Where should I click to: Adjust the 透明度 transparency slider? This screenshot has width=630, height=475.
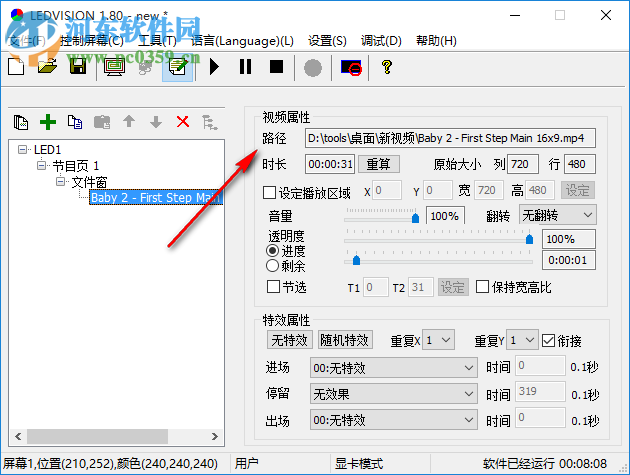[530, 239]
